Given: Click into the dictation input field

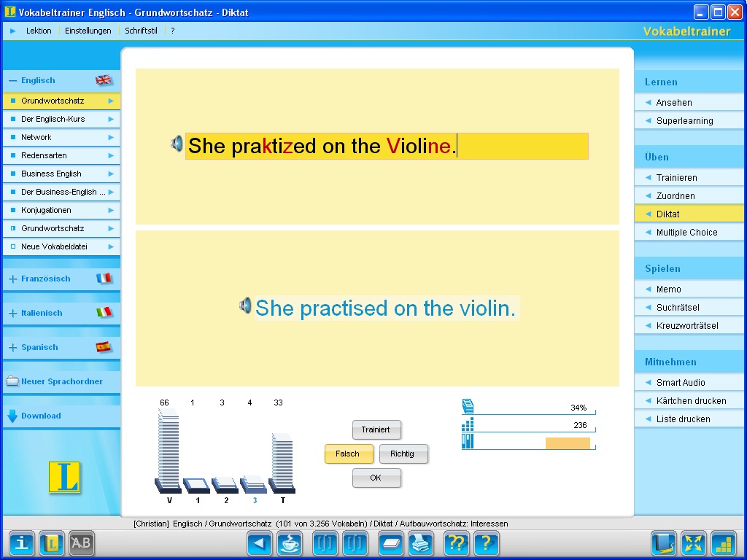Looking at the screenshot, I should [x=387, y=146].
